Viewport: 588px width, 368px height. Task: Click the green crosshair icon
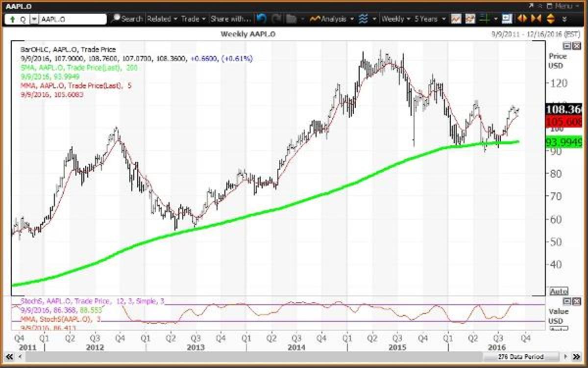point(485,19)
